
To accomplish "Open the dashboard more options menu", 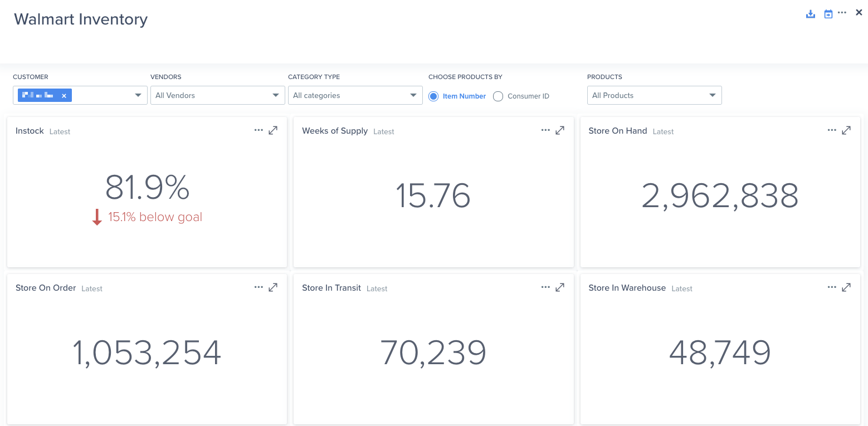I will click(x=842, y=12).
